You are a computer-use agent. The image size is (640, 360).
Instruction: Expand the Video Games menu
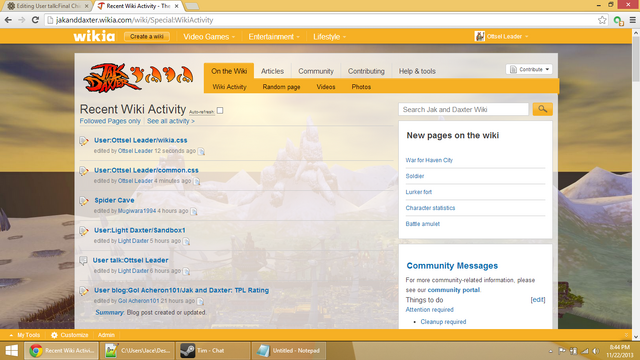click(x=209, y=37)
